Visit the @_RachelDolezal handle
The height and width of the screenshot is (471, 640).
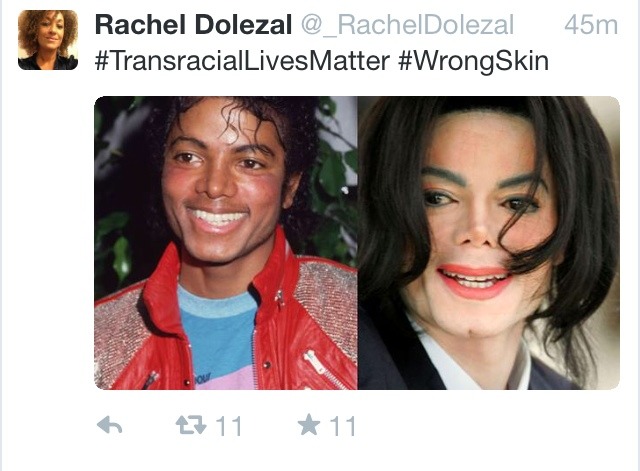[x=407, y=25]
